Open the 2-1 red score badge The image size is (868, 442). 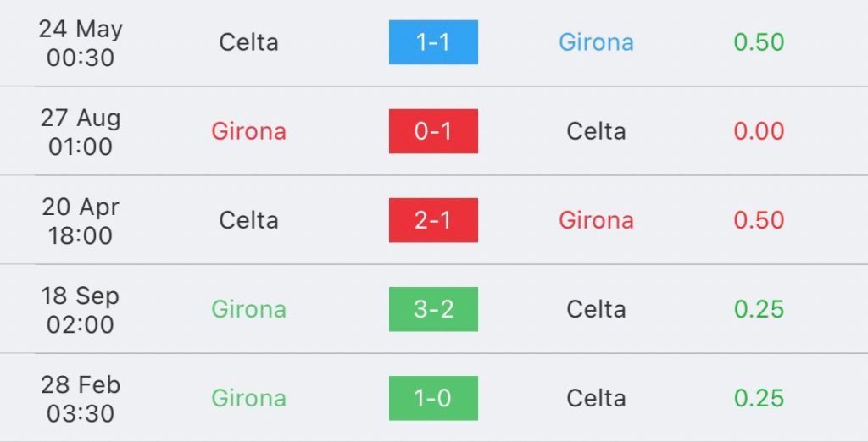433,220
